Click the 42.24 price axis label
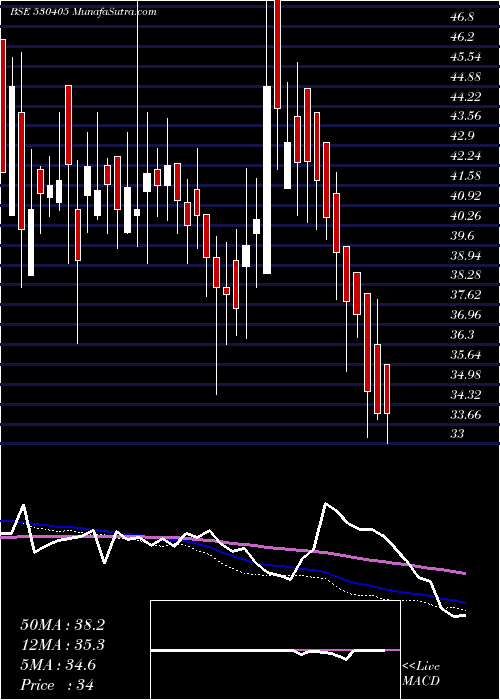This screenshot has width=500, height=700. pyautogui.click(x=466, y=156)
